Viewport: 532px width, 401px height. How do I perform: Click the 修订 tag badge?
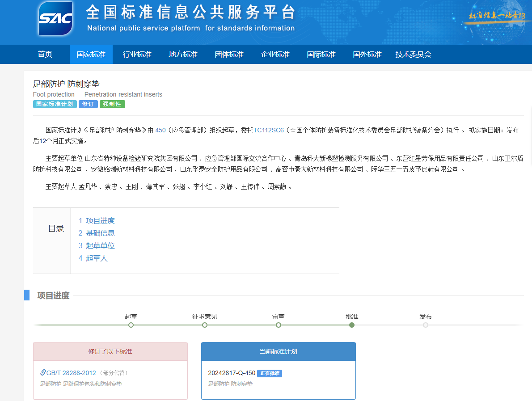pos(88,104)
